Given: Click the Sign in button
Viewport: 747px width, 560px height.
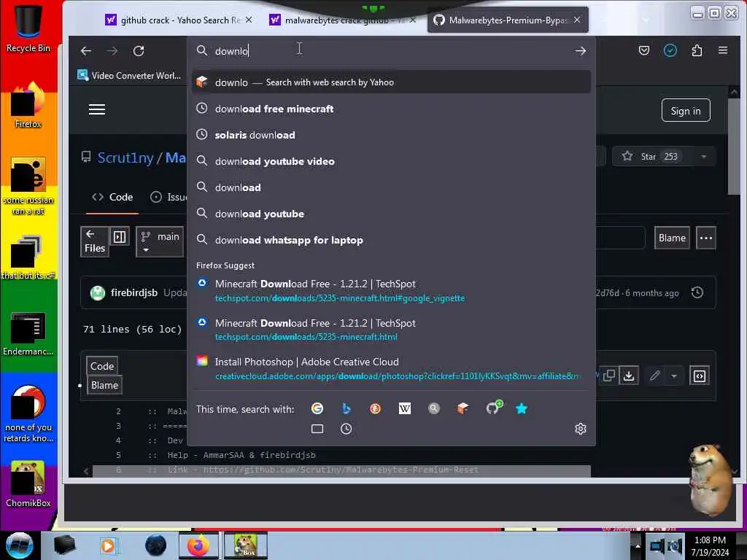Looking at the screenshot, I should pos(685,111).
